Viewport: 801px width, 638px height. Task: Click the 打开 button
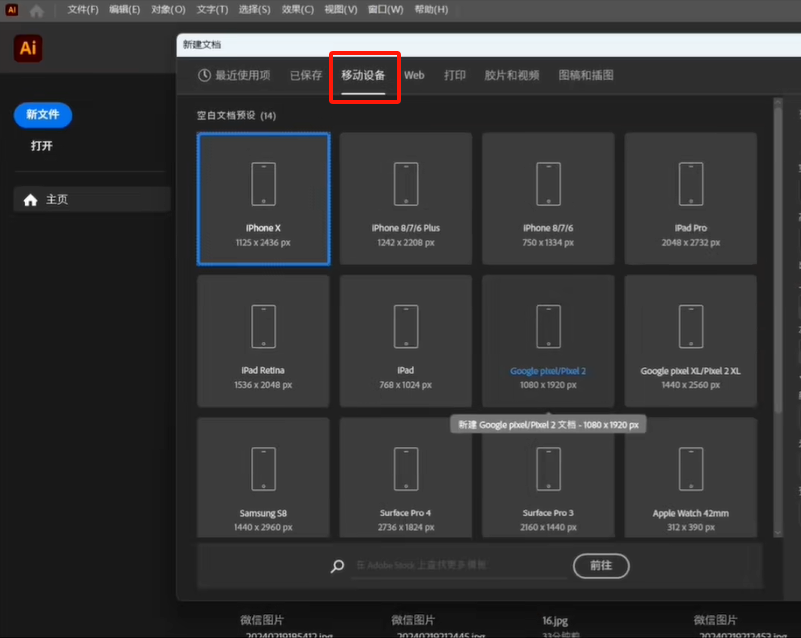click(41, 146)
